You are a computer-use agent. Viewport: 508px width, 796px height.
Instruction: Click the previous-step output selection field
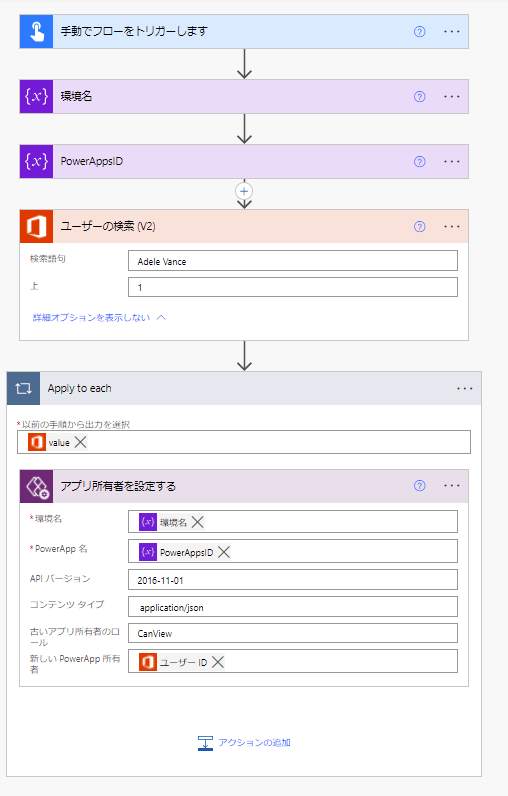tap(244, 442)
